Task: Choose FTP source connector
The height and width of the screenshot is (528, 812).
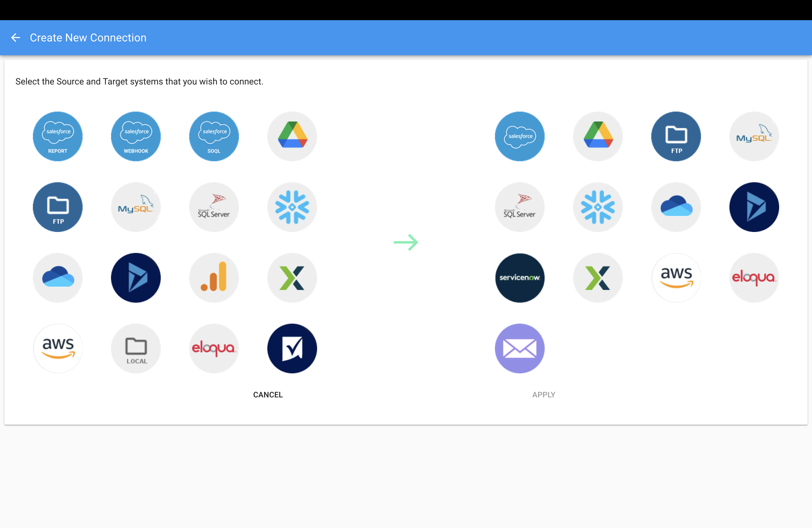Action: point(58,207)
